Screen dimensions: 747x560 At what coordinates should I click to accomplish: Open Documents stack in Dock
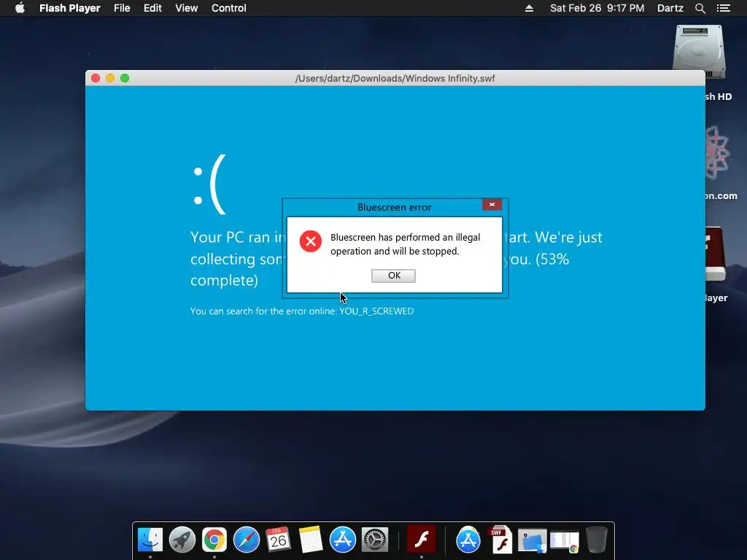pyautogui.click(x=532, y=540)
